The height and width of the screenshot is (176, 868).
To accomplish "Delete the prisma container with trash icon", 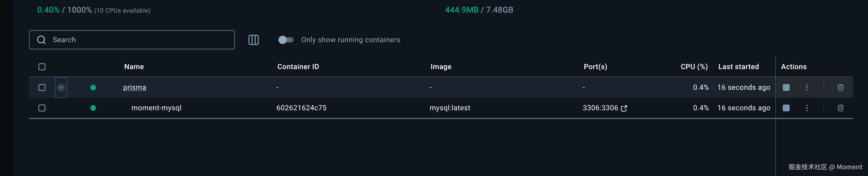I will (840, 87).
